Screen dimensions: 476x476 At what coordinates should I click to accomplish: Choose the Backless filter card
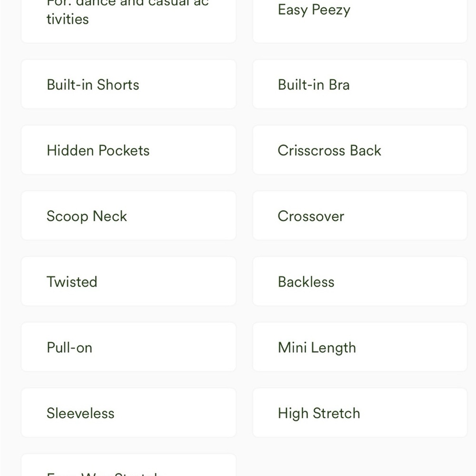coord(360,281)
